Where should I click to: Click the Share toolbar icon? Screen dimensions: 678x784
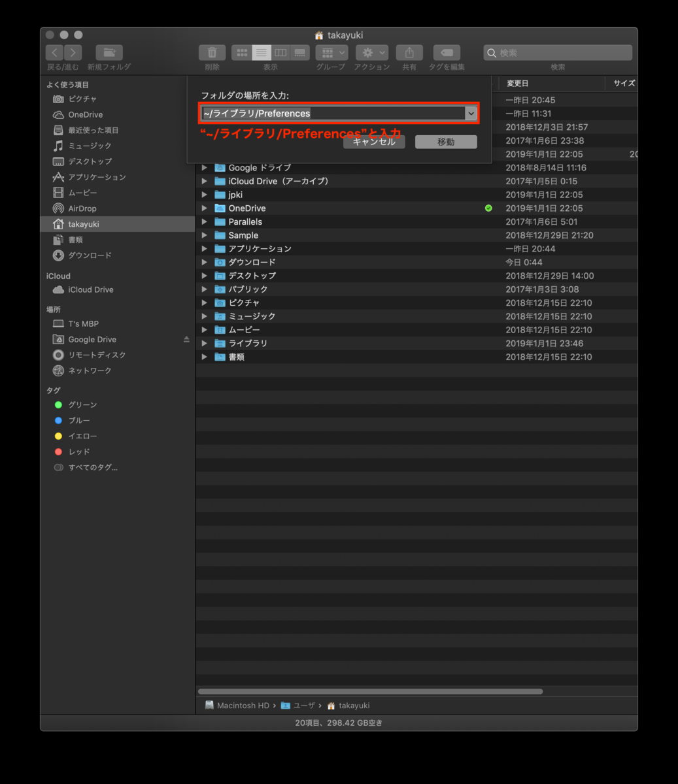409,53
